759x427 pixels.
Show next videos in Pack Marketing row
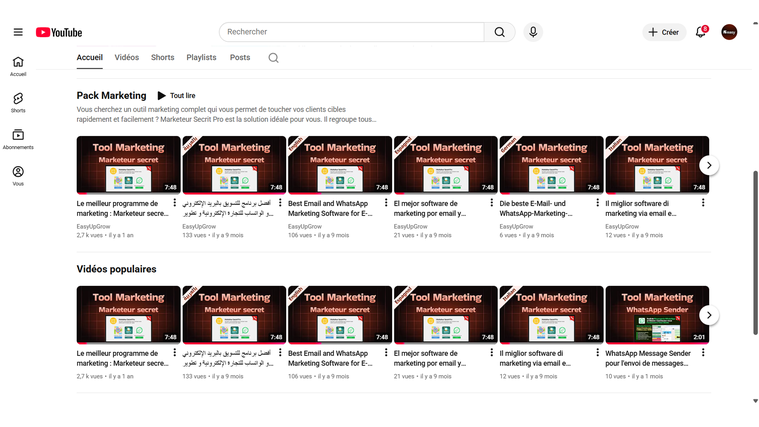[x=708, y=165]
